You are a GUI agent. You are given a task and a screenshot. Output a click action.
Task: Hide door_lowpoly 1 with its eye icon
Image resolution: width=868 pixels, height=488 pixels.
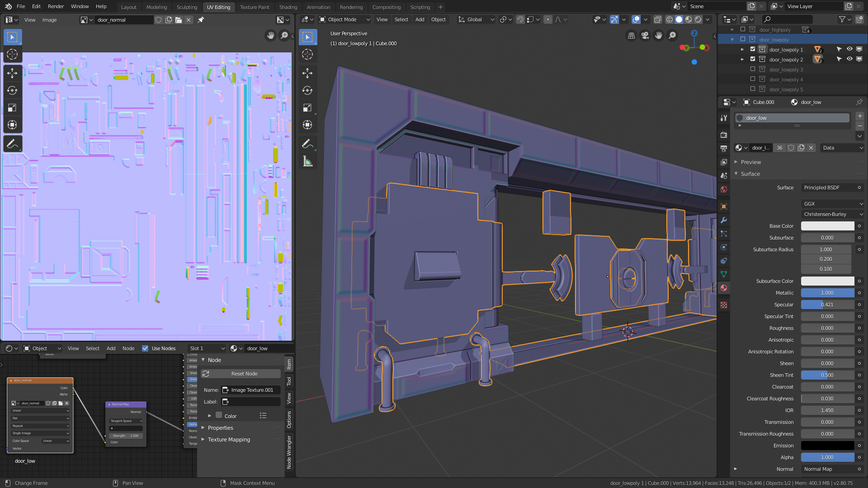click(x=849, y=49)
